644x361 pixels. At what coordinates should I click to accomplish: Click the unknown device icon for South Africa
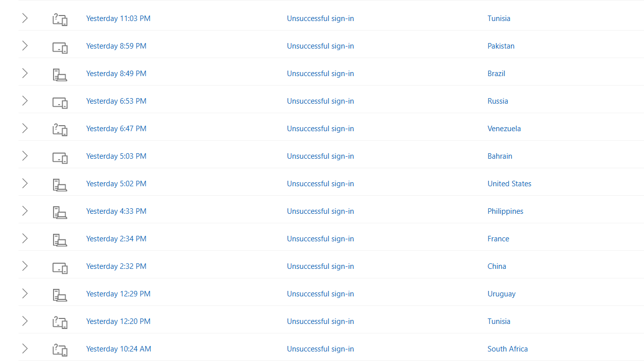point(60,349)
